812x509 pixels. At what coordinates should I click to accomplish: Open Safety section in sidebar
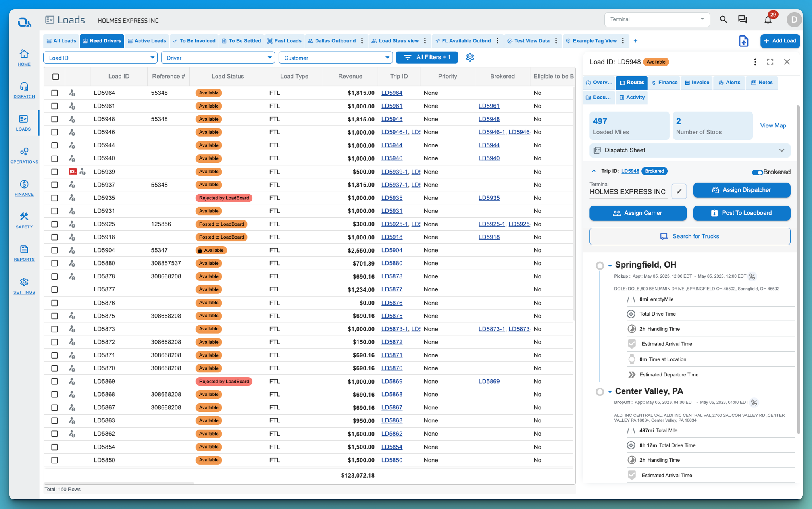24,220
